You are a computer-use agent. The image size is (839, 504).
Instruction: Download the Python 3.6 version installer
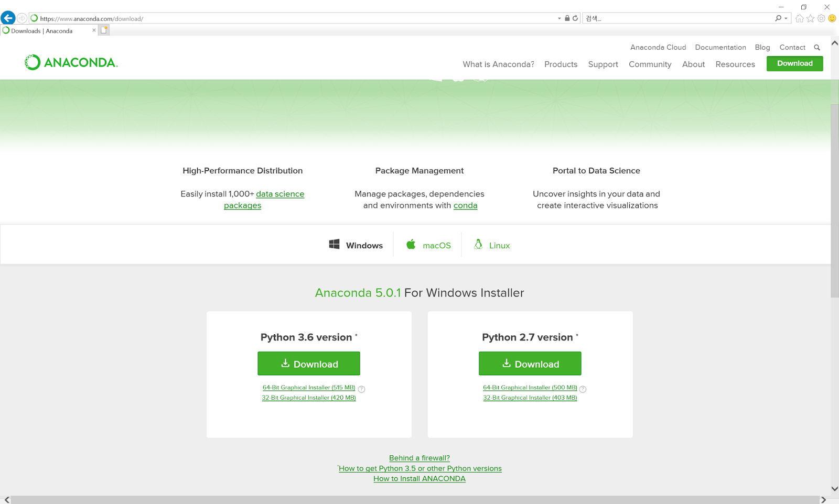[x=309, y=364]
